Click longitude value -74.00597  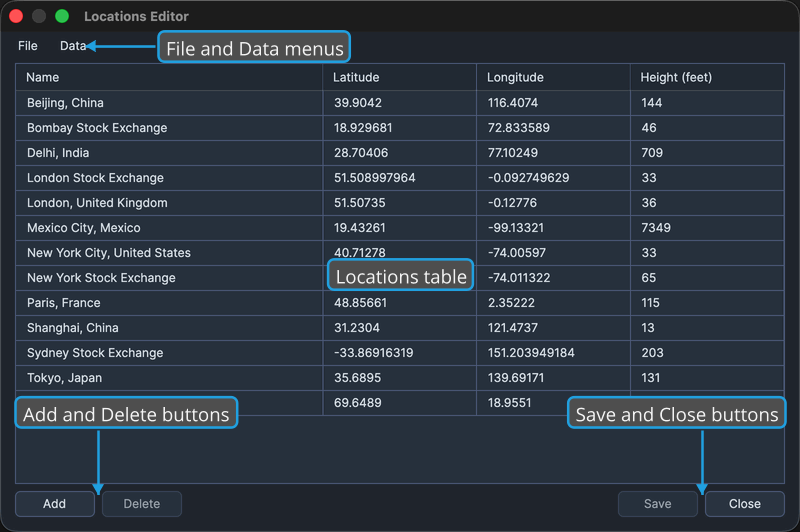[x=517, y=253]
